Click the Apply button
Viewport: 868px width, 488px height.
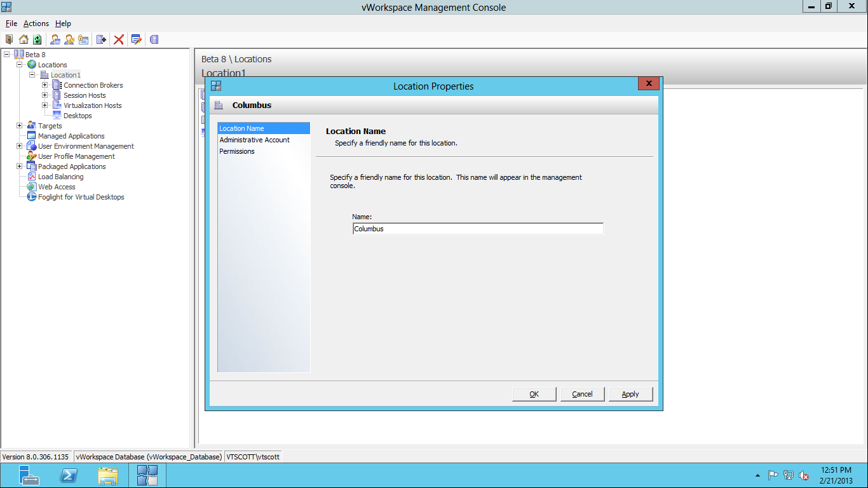631,394
